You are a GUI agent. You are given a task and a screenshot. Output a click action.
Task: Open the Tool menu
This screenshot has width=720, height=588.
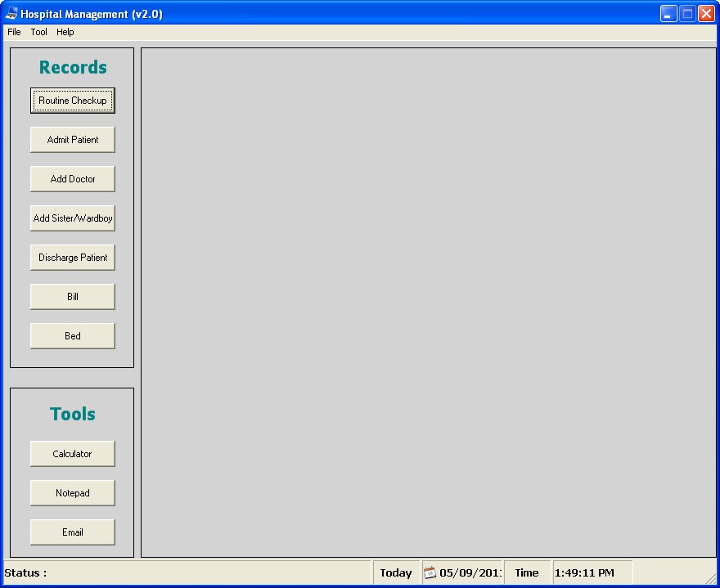click(38, 32)
